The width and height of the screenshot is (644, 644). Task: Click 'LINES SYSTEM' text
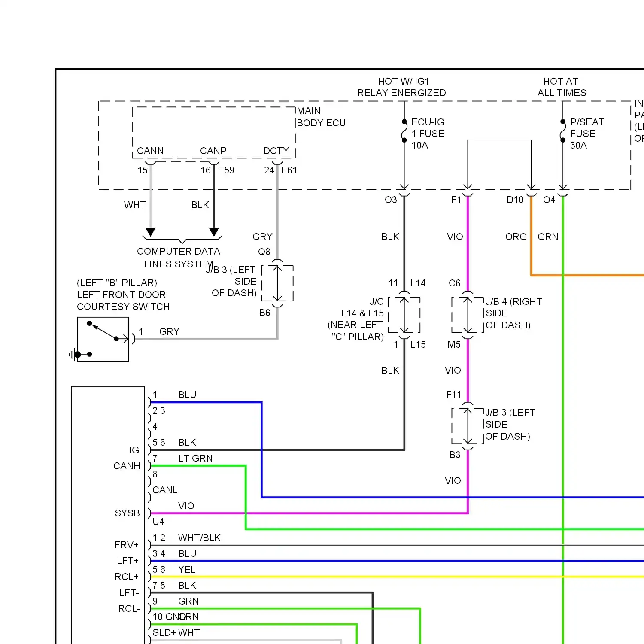(179, 264)
